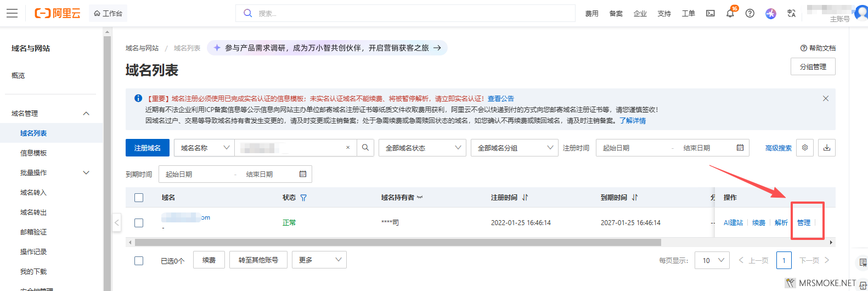868x291 pixels.
Task: Select 信息模板 in the sidebar
Action: coord(33,153)
